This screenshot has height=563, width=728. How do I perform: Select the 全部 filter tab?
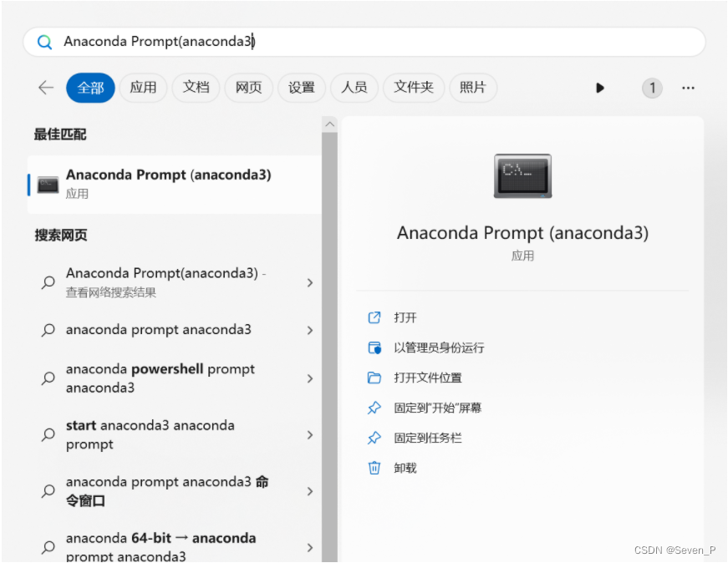pyautogui.click(x=90, y=88)
